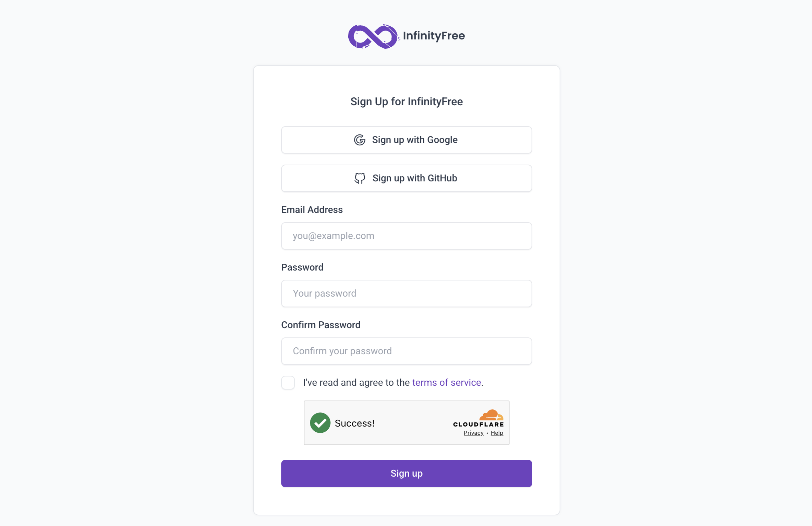Open the Cloudflare Help link
812x526 pixels.
pos(497,432)
